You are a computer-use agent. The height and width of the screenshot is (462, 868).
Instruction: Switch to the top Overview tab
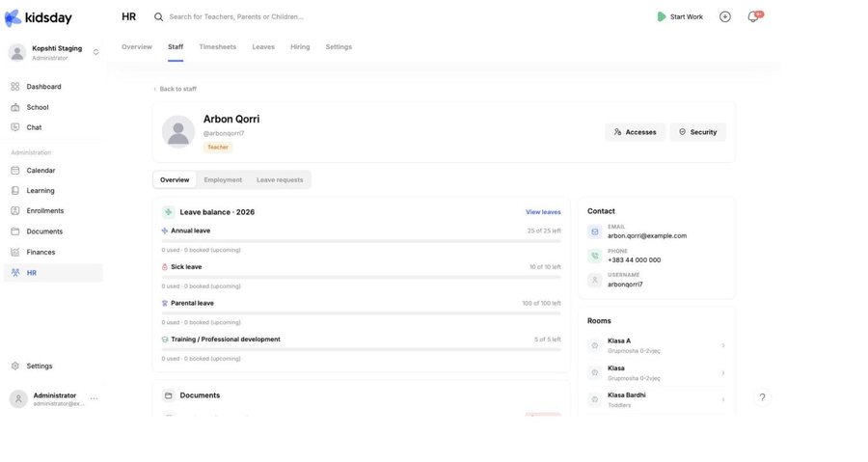(137, 47)
